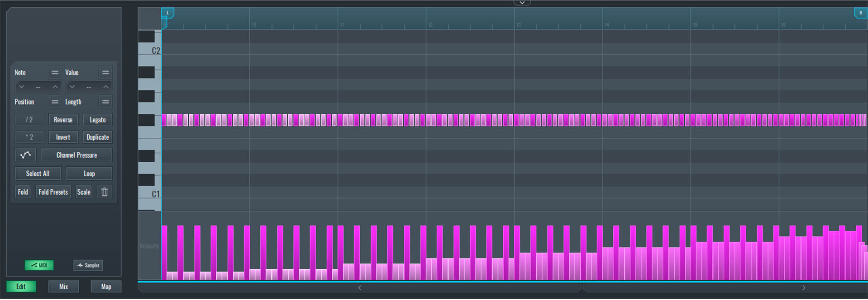Image resolution: width=868 pixels, height=300 pixels.
Task: Click the R right loop marker
Action: click(860, 13)
